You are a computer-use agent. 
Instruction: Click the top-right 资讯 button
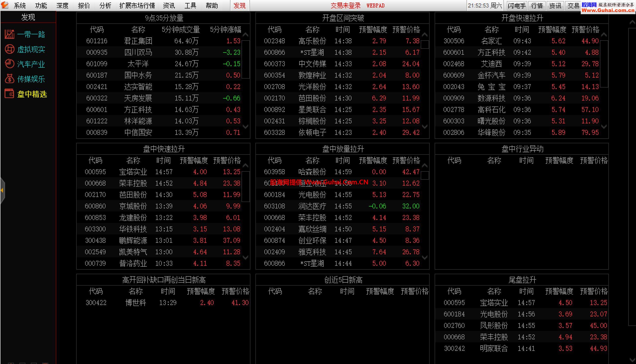coord(555,5)
